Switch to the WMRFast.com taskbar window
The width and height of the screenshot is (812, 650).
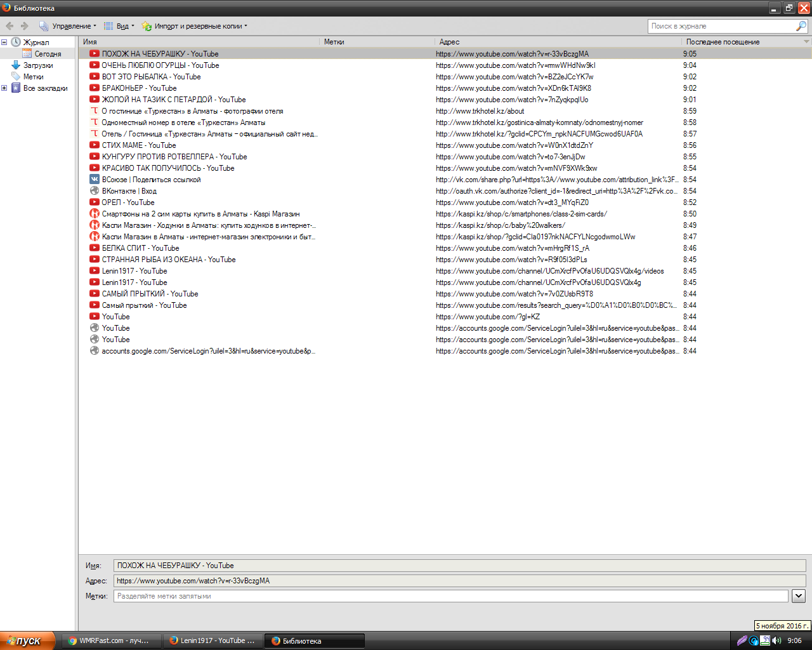point(112,641)
